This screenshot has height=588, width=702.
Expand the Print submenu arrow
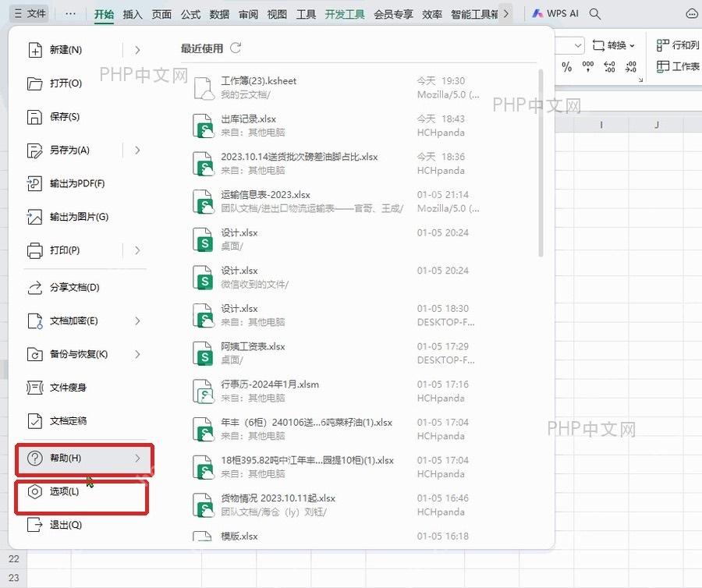[x=137, y=250]
